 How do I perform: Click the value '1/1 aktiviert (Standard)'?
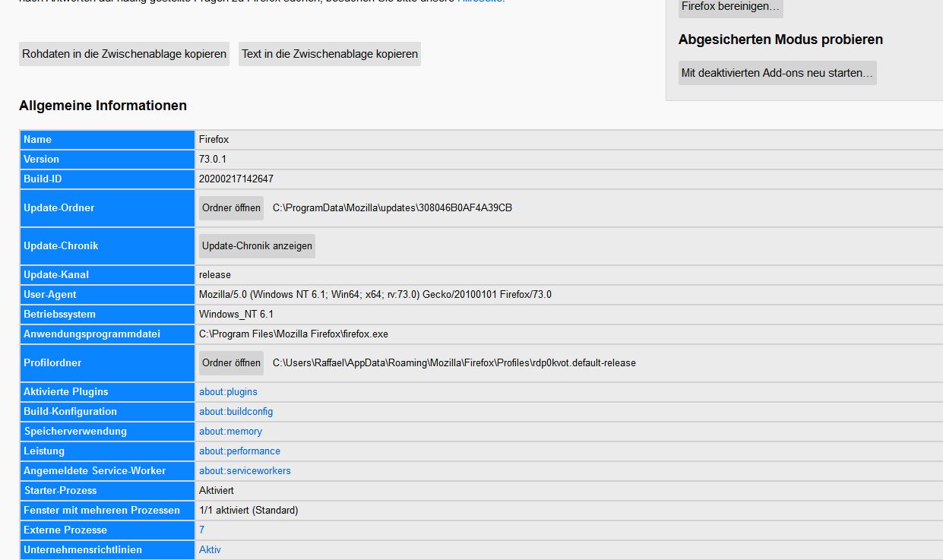tap(248, 510)
